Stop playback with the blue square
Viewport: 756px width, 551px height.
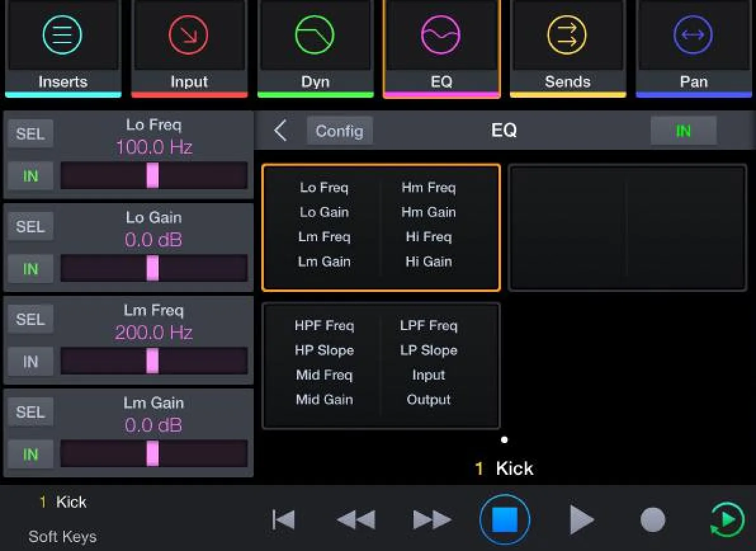click(x=505, y=520)
